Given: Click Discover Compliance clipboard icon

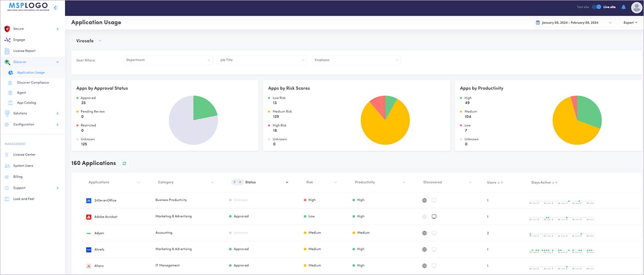Looking at the screenshot, I should [10, 83].
